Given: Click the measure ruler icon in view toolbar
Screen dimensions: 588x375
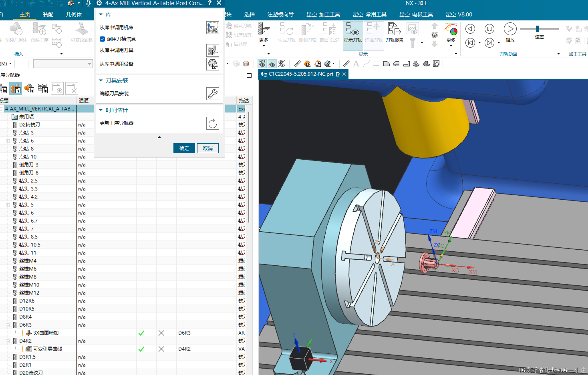Looking at the screenshot, I should pos(297,64).
